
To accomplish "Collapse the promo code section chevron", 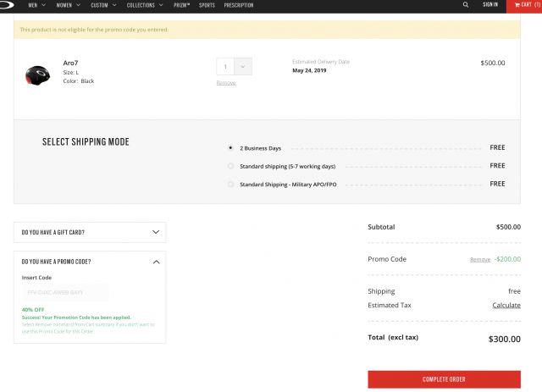I will pos(156,262).
